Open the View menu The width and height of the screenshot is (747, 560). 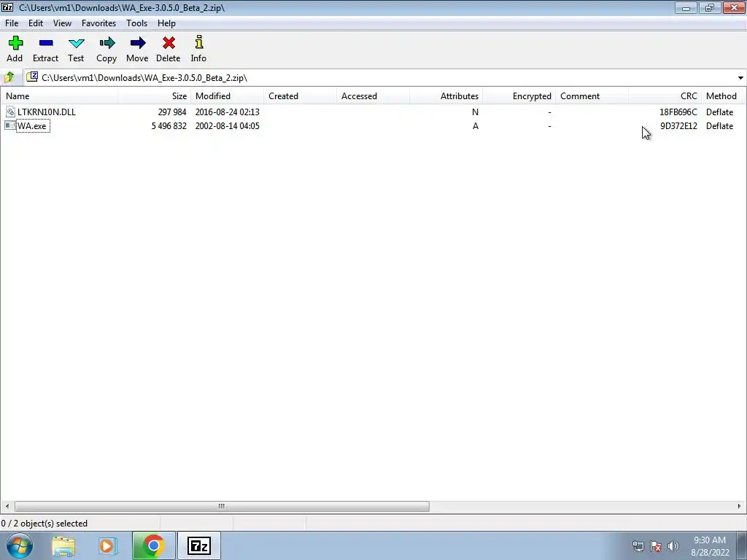[x=63, y=23]
